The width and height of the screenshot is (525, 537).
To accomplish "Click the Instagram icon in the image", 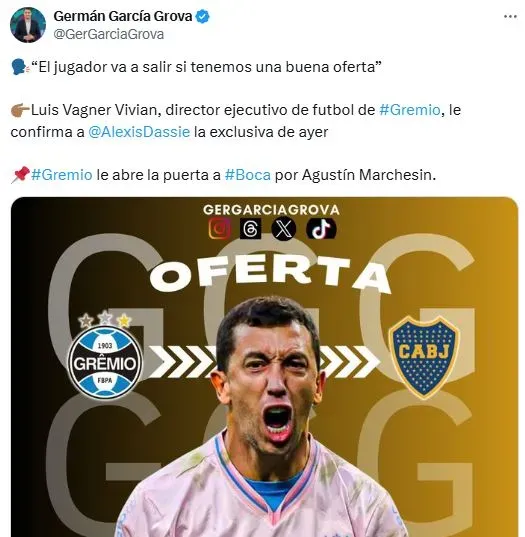I will point(220,228).
